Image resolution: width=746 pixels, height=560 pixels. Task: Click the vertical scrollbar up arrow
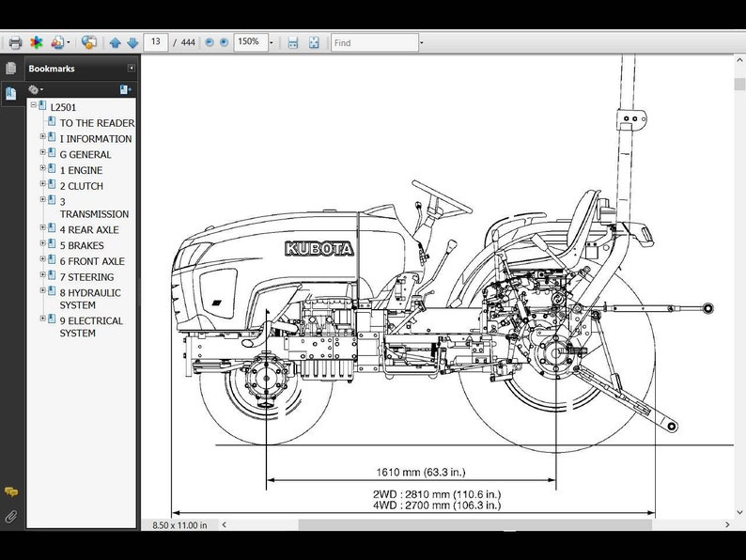click(x=739, y=61)
